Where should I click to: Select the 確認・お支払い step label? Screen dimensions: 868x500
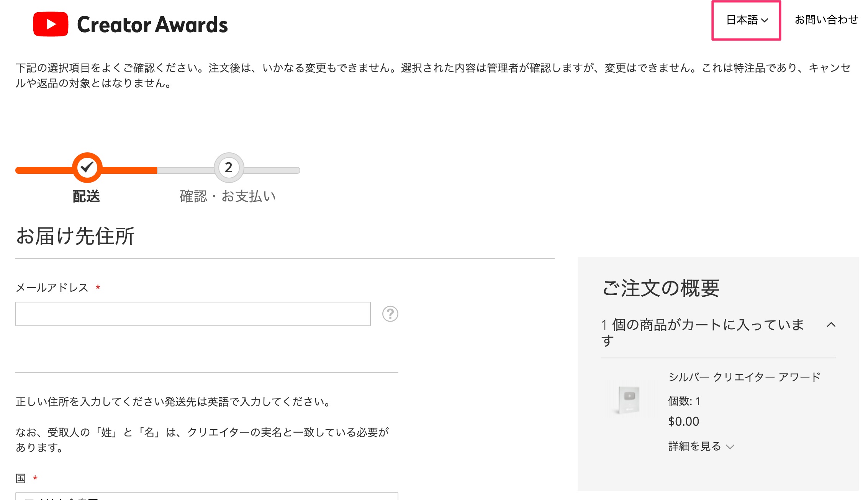[x=228, y=196]
